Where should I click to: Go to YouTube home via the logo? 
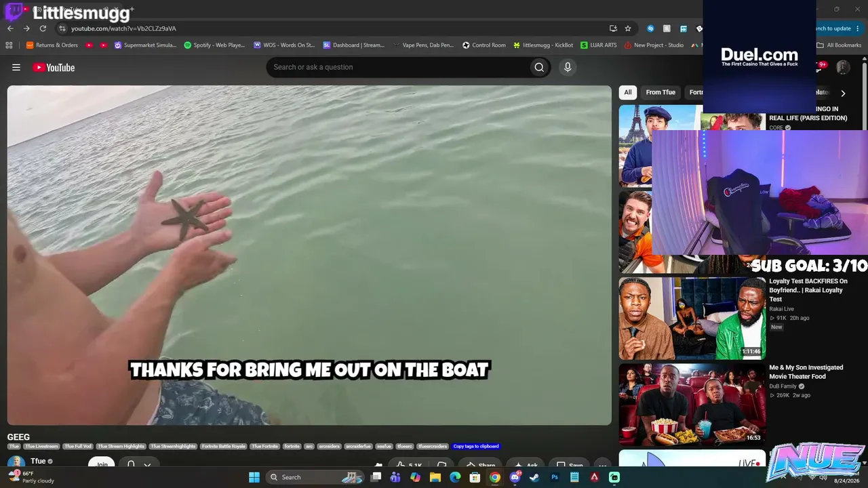pyautogui.click(x=54, y=67)
